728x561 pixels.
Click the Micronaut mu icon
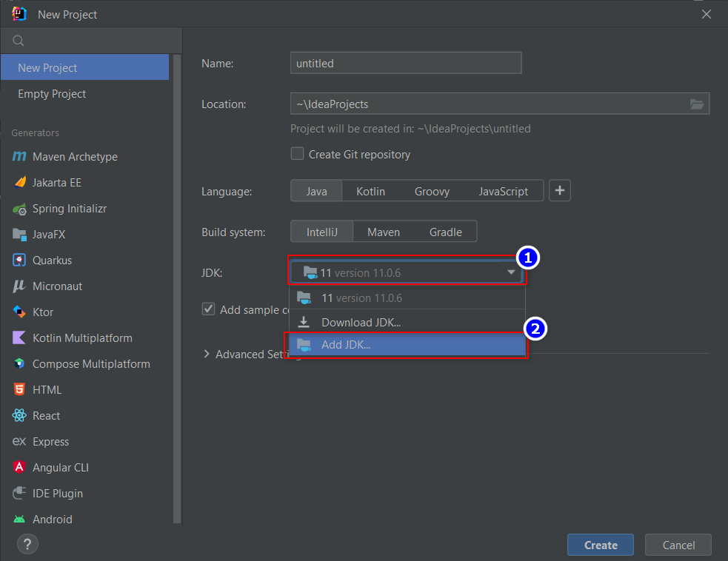coord(19,286)
